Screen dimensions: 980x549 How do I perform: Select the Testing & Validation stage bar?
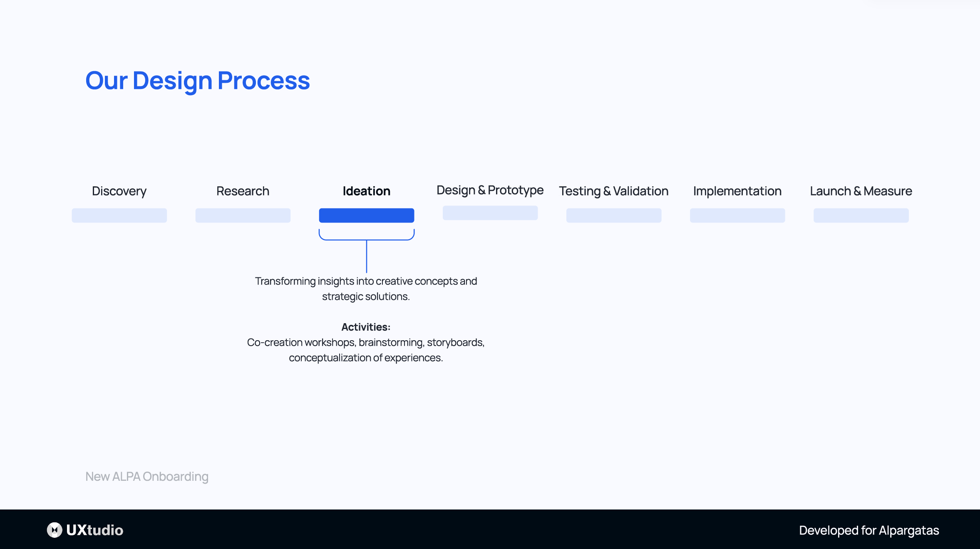tap(613, 215)
